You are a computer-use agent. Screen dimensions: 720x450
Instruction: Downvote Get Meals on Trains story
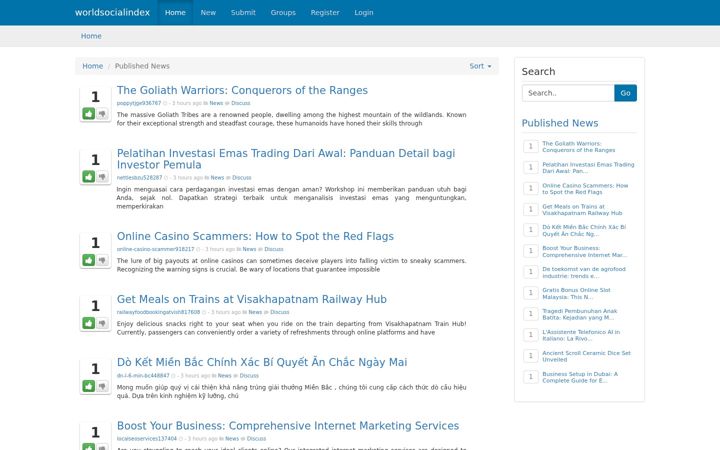pyautogui.click(x=102, y=323)
